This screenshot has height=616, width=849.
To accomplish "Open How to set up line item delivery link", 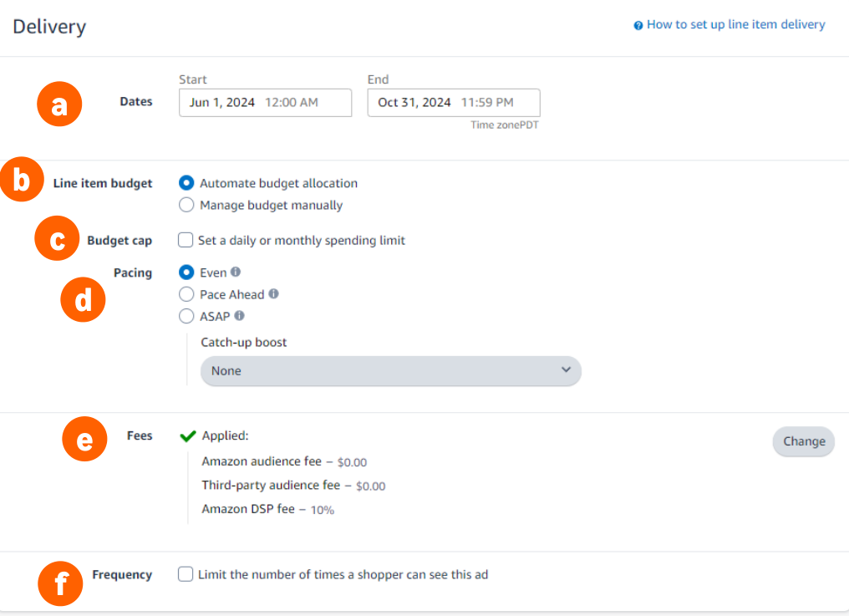I will [736, 24].
